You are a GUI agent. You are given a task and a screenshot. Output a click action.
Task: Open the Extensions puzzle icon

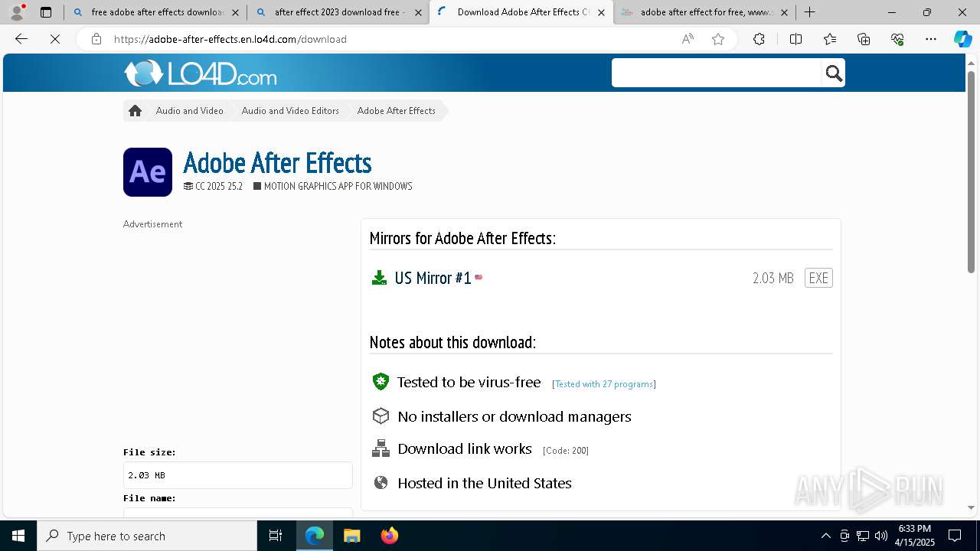pyautogui.click(x=759, y=39)
